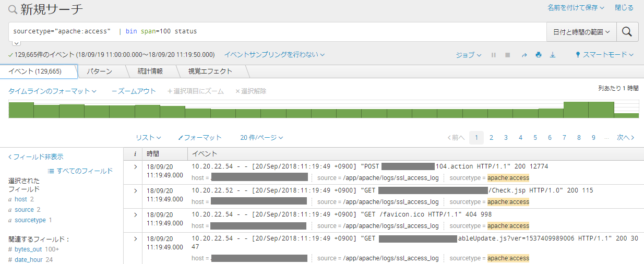Screen dimensions: 644x264
Task: Open フォーマット options
Action: pos(200,137)
